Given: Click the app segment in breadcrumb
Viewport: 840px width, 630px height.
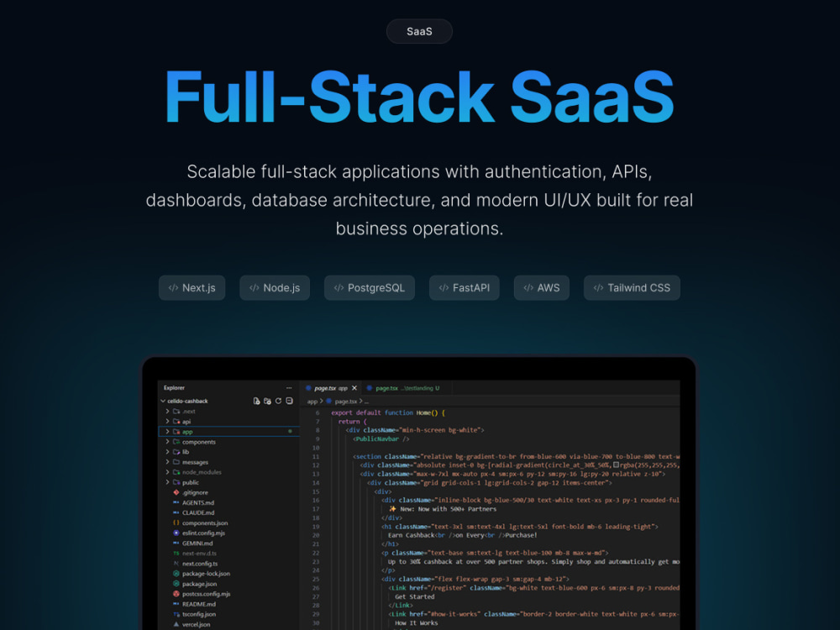Looking at the screenshot, I should [x=312, y=402].
